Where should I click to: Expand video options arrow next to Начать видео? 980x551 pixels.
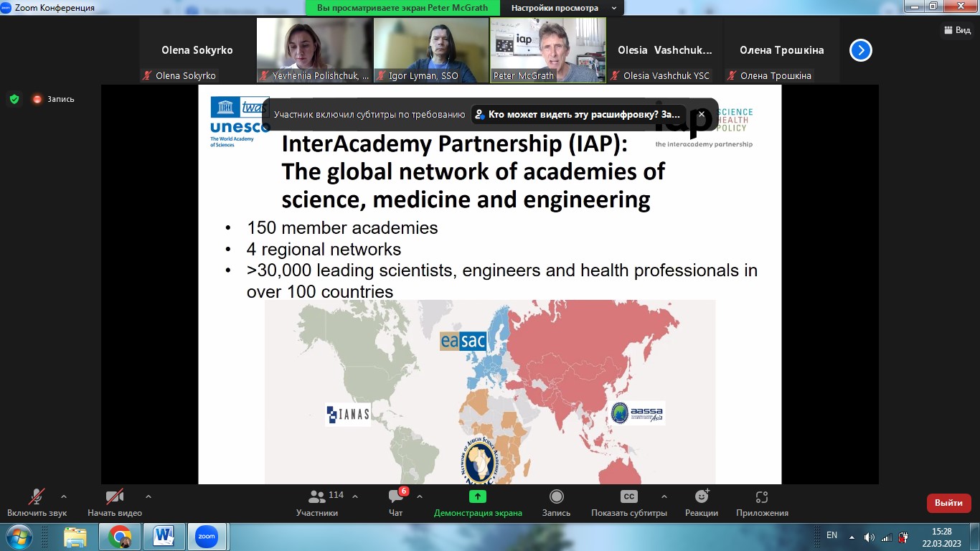[149, 496]
